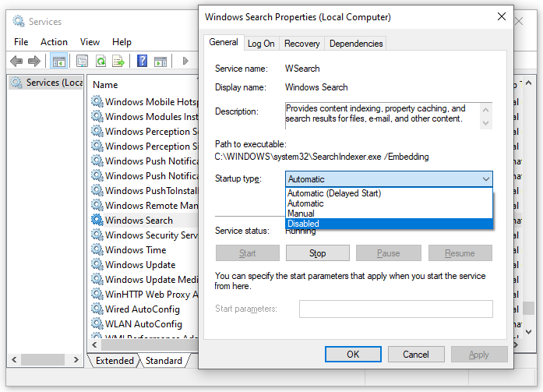Click the Forward arrow in Services toolbar
The image size is (543, 392).
(34, 62)
